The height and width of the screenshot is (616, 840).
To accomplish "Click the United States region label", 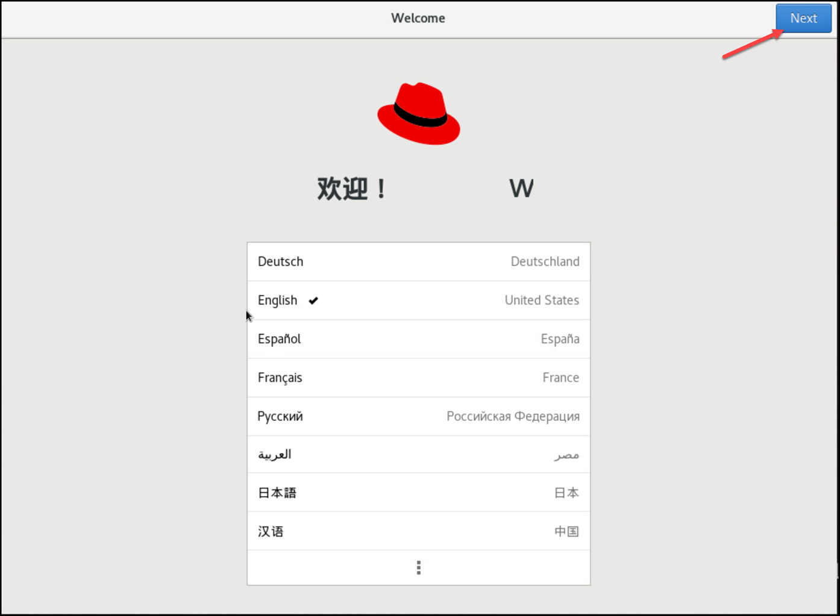I will tap(542, 300).
